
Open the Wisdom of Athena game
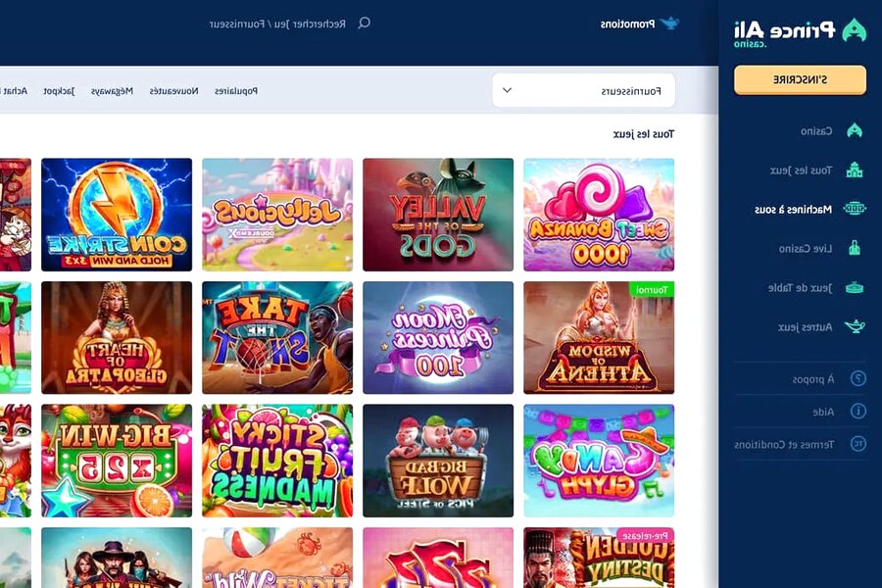(x=599, y=337)
